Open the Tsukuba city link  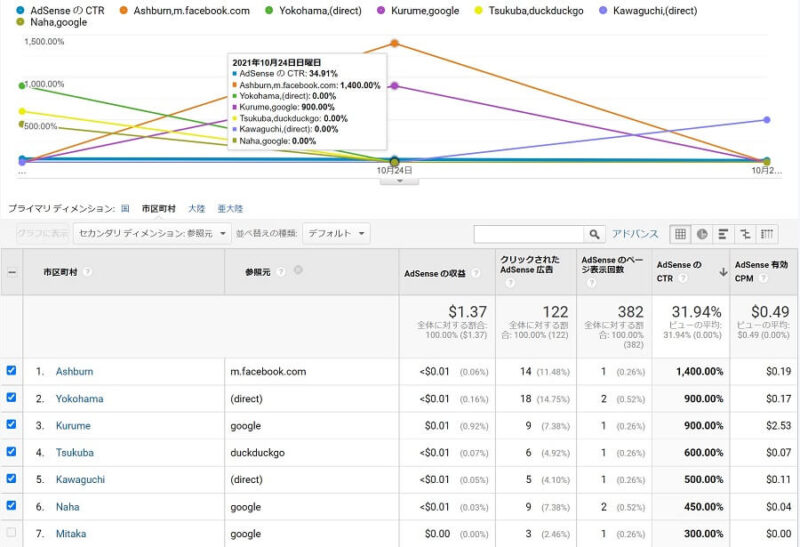tap(74, 453)
